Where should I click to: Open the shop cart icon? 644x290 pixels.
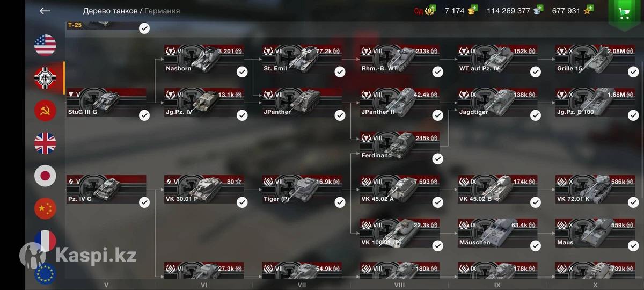pyautogui.click(x=624, y=13)
